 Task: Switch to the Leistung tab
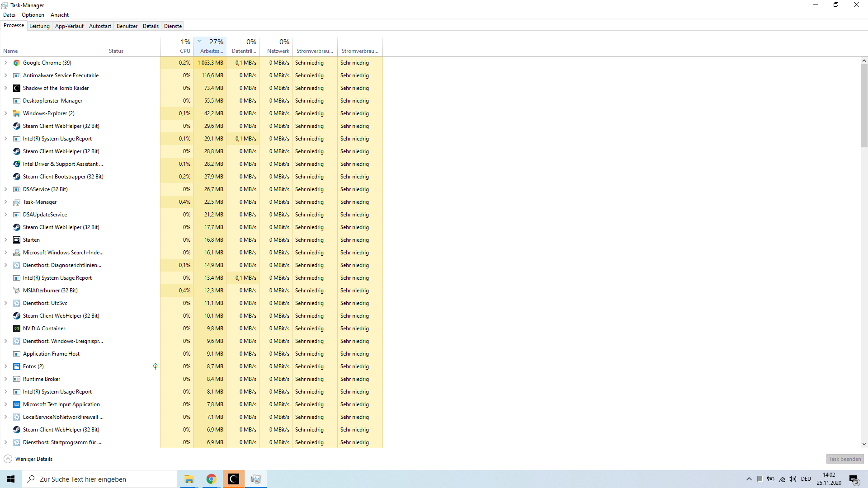39,26
